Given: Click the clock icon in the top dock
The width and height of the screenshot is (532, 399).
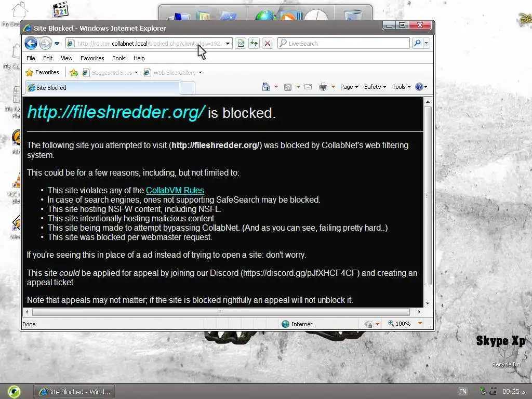Looking at the screenshot, I should [x=316, y=15].
